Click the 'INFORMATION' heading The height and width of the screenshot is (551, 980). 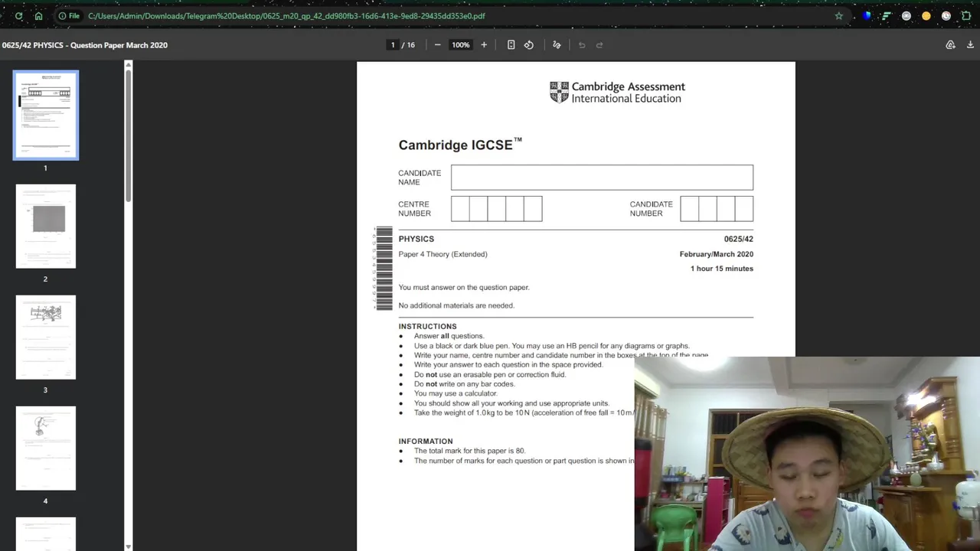pos(426,441)
